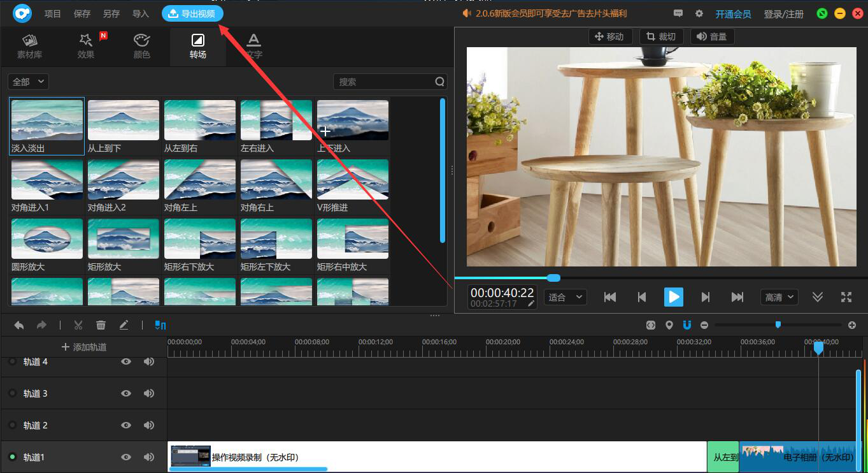Image resolution: width=868 pixels, height=473 pixels.
Task: Hide 轨道1 with its eye icon
Action: (126, 457)
